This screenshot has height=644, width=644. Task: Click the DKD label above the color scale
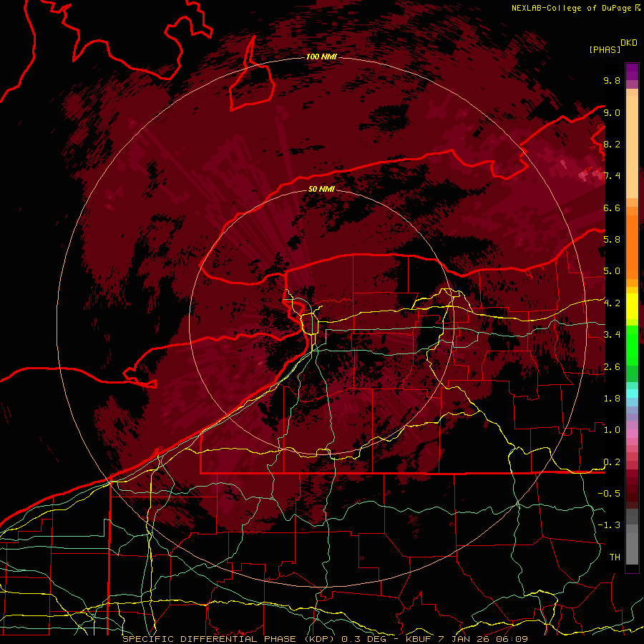[629, 43]
